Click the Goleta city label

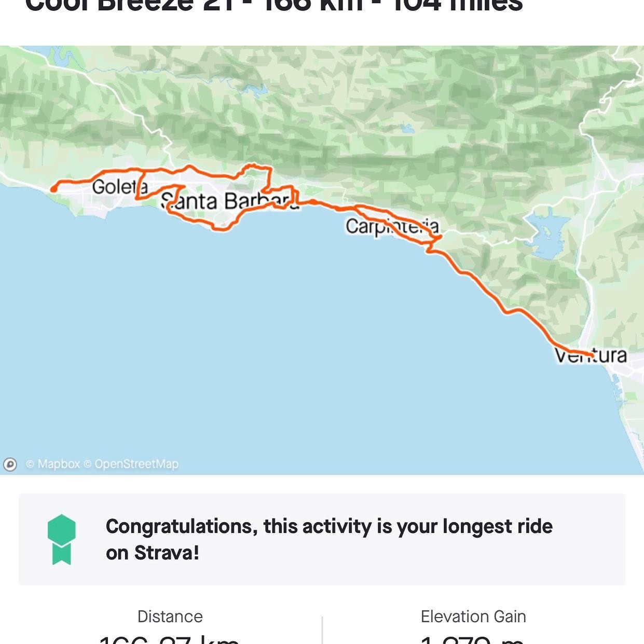pyautogui.click(x=115, y=187)
